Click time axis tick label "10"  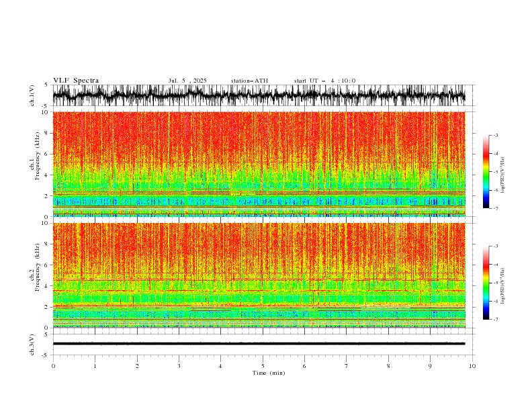tap(472, 366)
